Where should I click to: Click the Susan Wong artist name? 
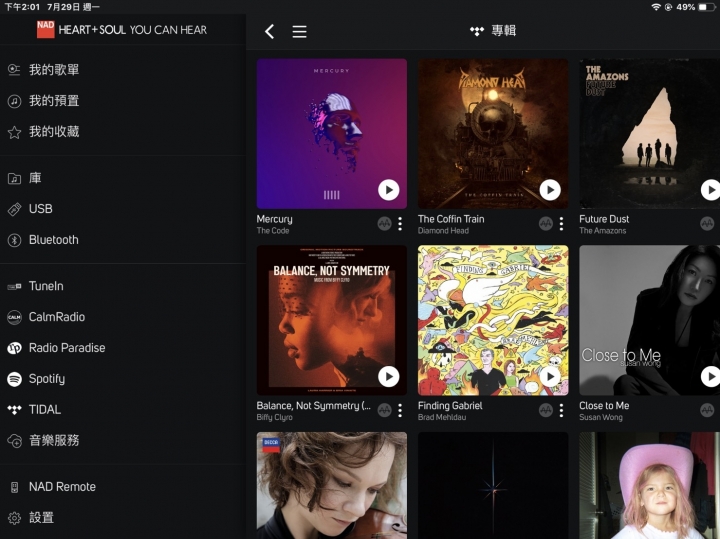click(601, 417)
